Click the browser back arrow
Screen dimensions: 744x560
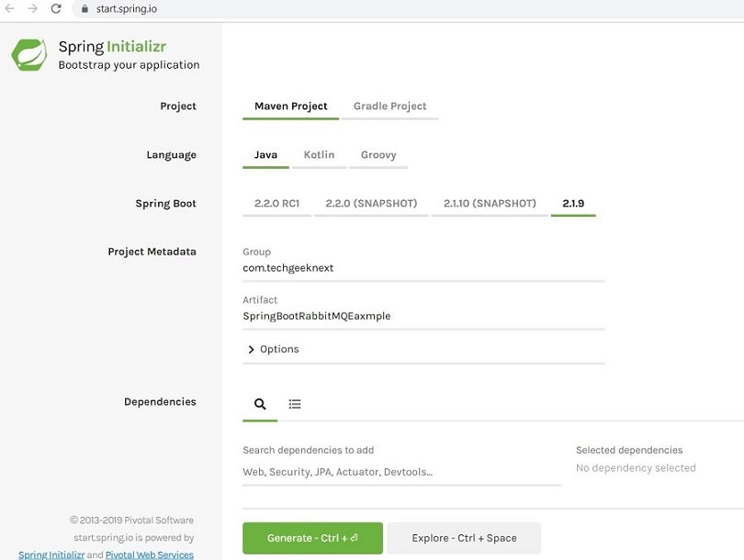pyautogui.click(x=9, y=8)
